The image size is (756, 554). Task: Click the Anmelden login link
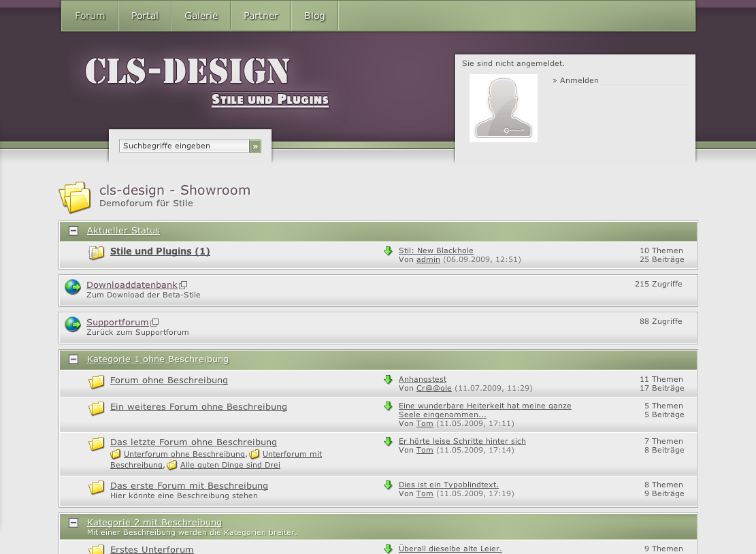pos(579,80)
